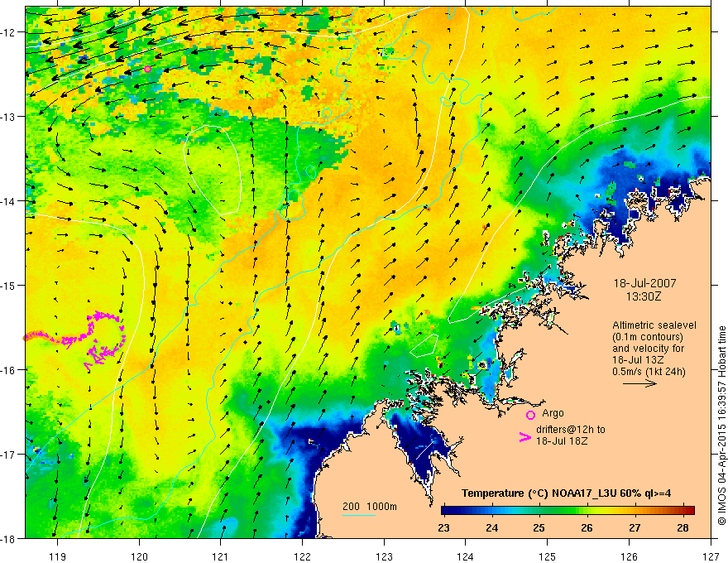Click the color bar tick label 26
Screen dimensions: 728x563
[x=587, y=527]
